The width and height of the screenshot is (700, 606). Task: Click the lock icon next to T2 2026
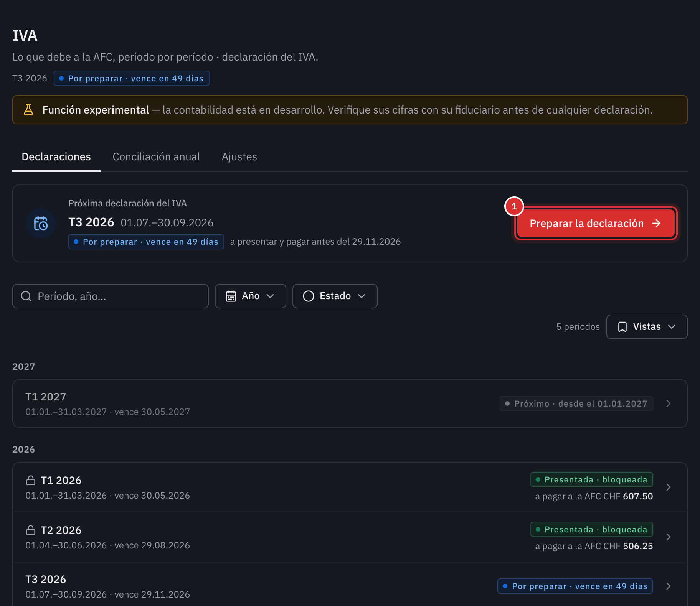[x=31, y=530]
